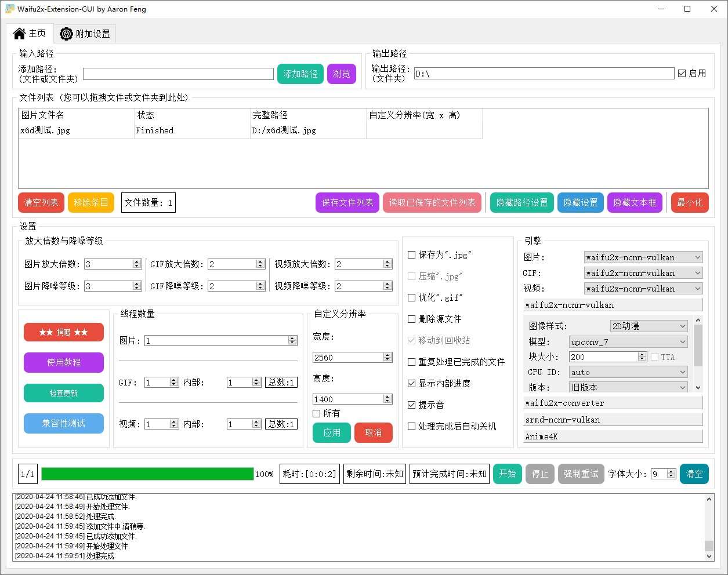
Task: Select the 主页 (home) tab
Action: point(30,34)
